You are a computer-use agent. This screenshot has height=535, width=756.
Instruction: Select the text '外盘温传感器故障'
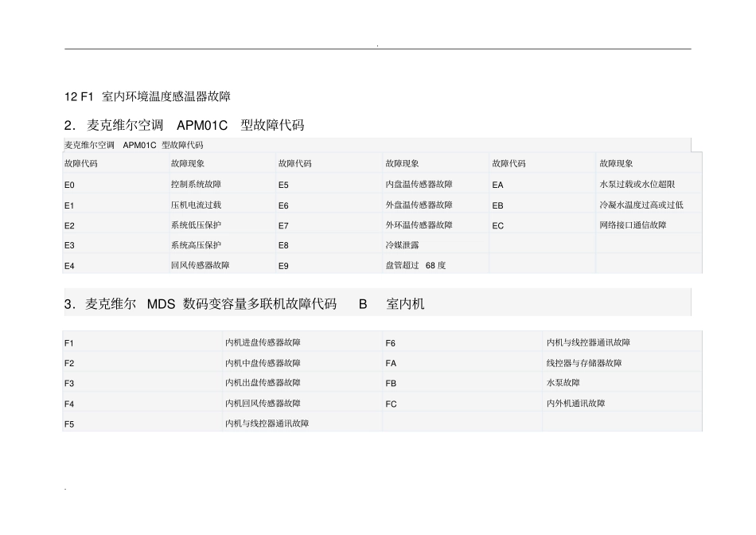419,205
